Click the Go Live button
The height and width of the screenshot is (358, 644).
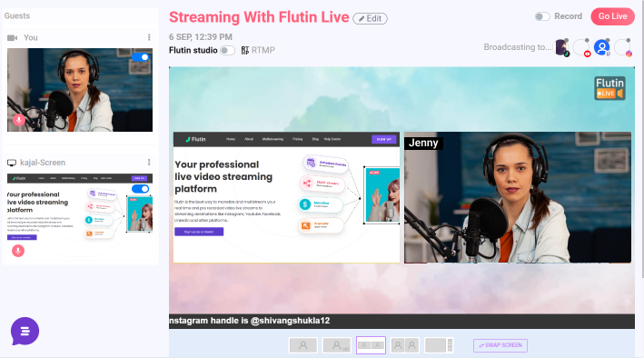[612, 16]
